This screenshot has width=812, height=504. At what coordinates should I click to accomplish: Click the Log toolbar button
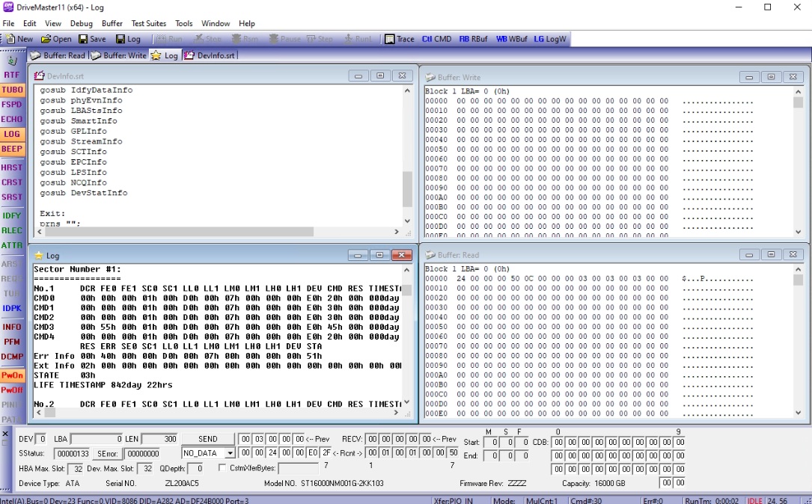[x=128, y=39]
